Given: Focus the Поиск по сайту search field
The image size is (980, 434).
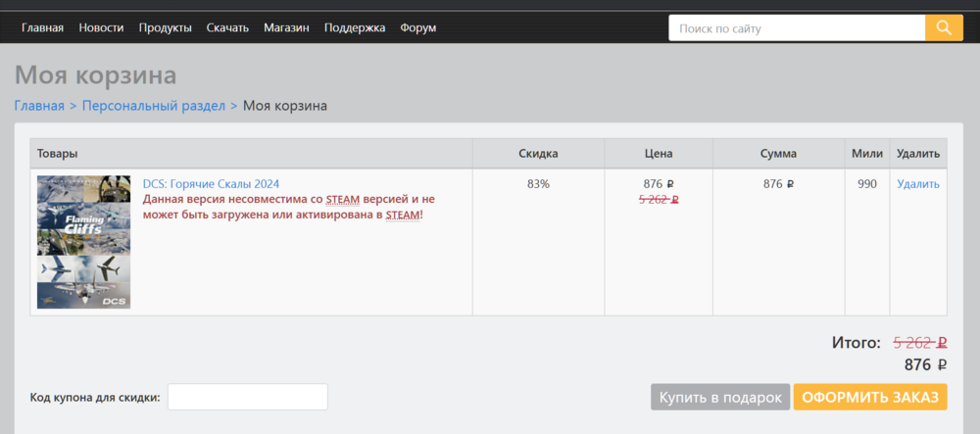Looking at the screenshot, I should point(796,28).
